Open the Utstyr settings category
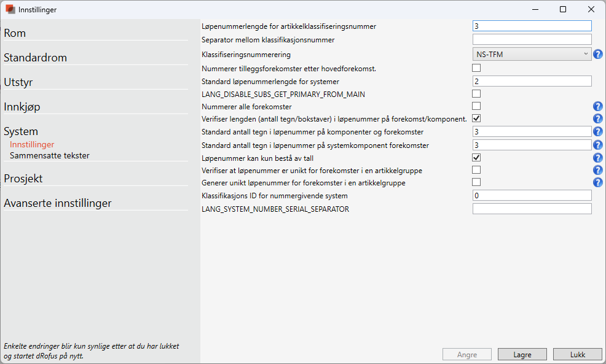Image resolution: width=606 pixels, height=364 pixels. [18, 82]
